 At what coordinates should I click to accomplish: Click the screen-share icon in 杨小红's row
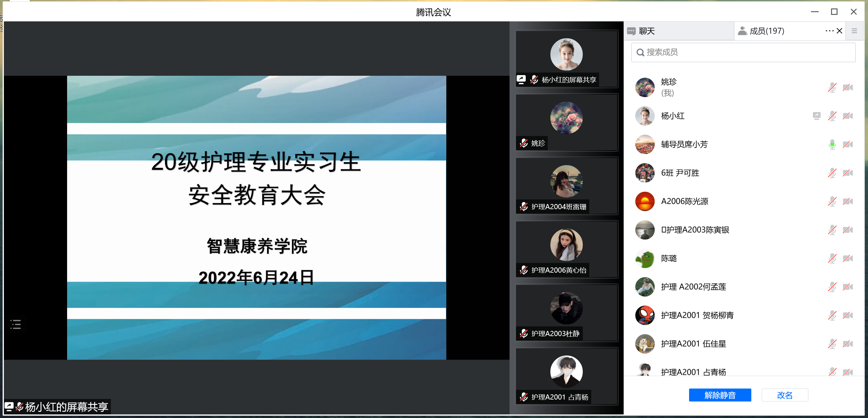[816, 116]
